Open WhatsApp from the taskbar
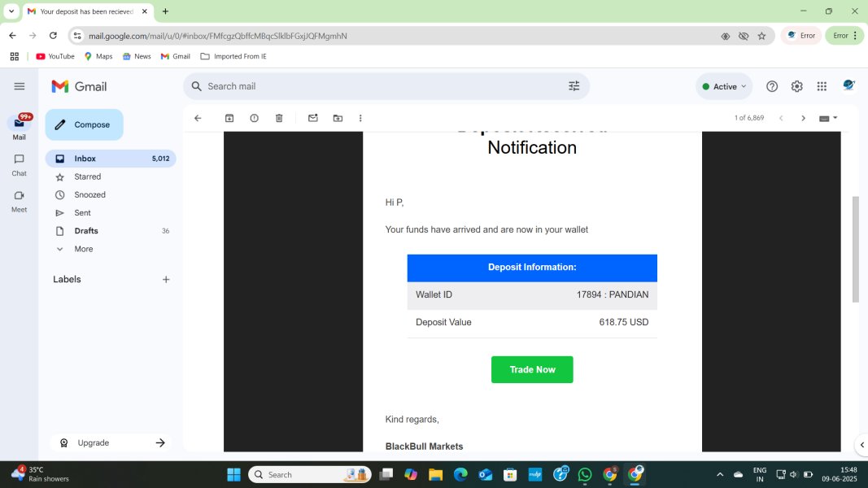 coord(585,474)
